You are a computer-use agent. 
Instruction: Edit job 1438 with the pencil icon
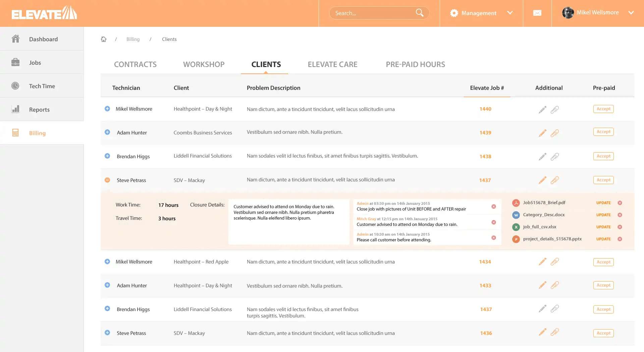click(x=542, y=157)
